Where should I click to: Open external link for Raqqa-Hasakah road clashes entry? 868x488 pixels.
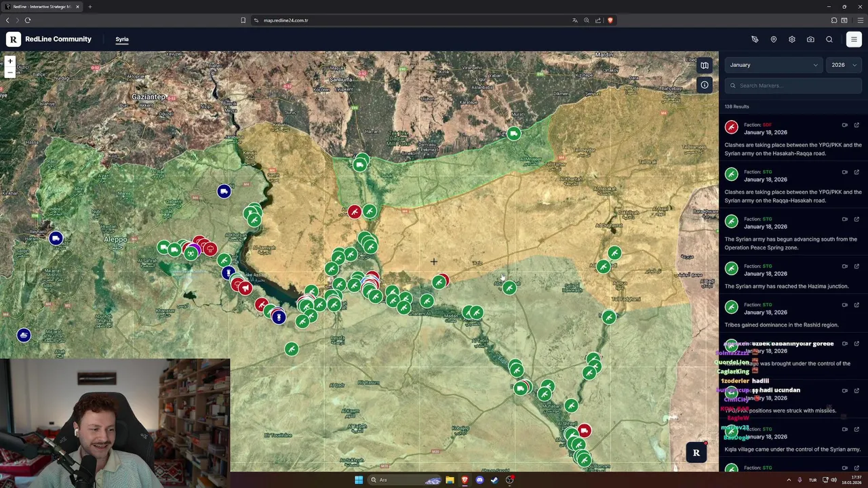click(856, 172)
